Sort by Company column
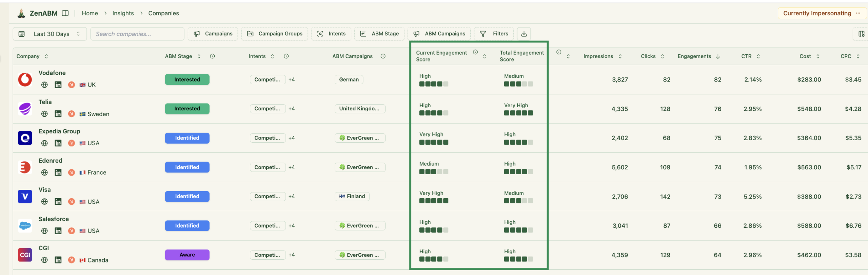The height and width of the screenshot is (275, 868). click(46, 56)
